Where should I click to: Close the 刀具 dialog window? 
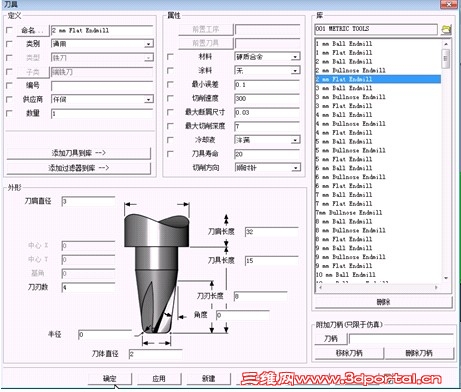tap(449, 4)
